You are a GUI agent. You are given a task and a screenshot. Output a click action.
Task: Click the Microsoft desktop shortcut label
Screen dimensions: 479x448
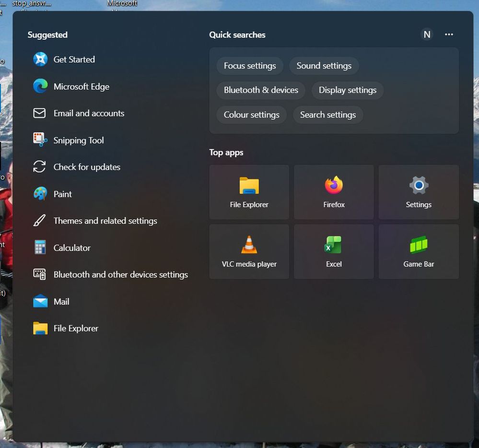[x=122, y=3]
